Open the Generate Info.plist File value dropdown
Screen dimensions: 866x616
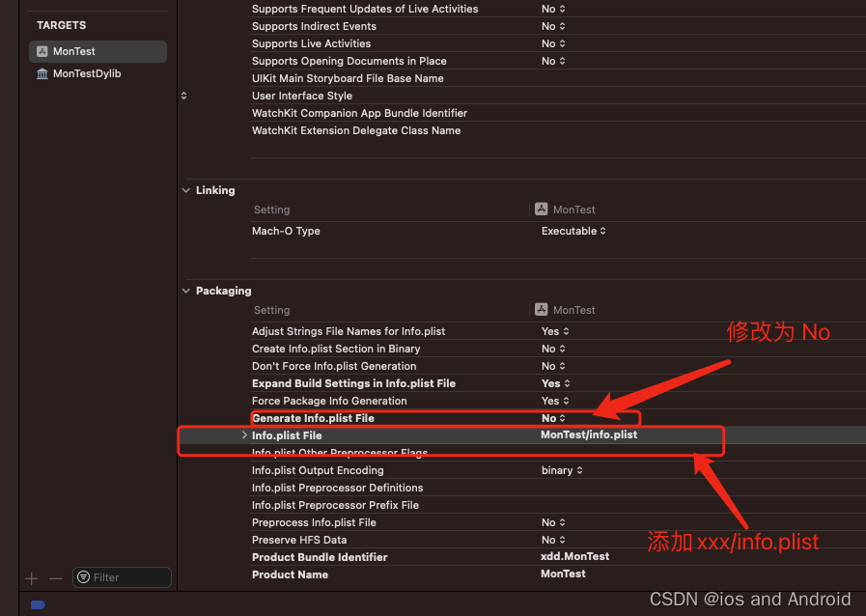tap(554, 418)
